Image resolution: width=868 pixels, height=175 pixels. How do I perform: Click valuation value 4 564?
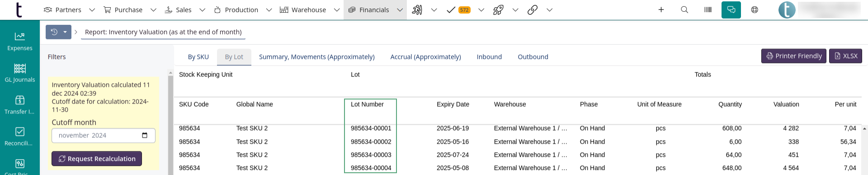click(791, 168)
